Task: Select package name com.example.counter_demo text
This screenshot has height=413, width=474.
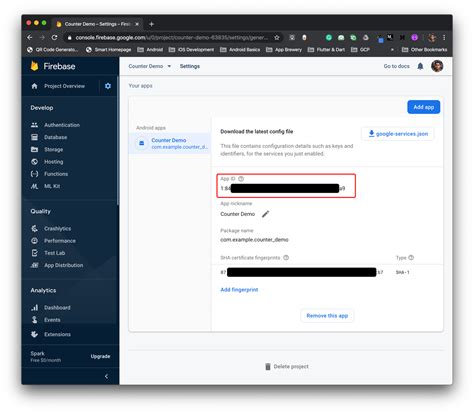Action: [254, 240]
